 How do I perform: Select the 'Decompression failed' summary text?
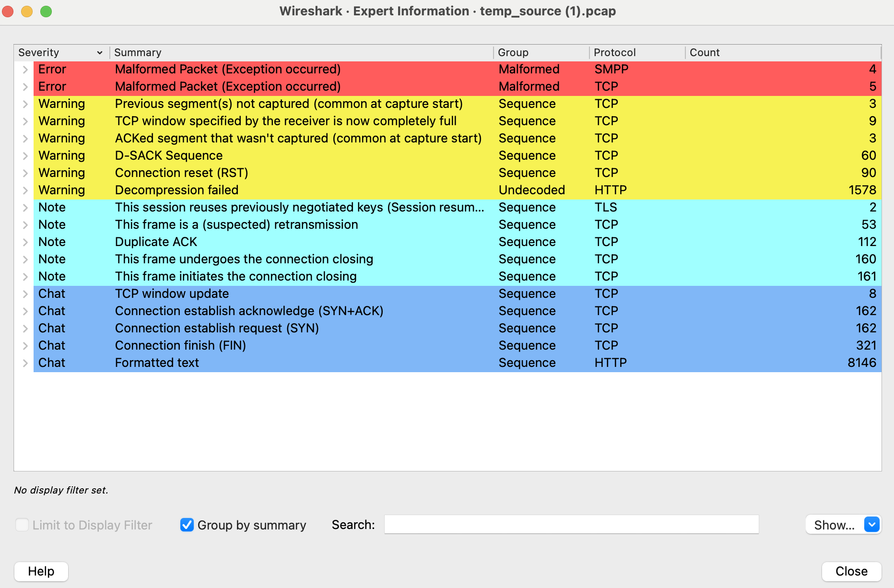(176, 190)
